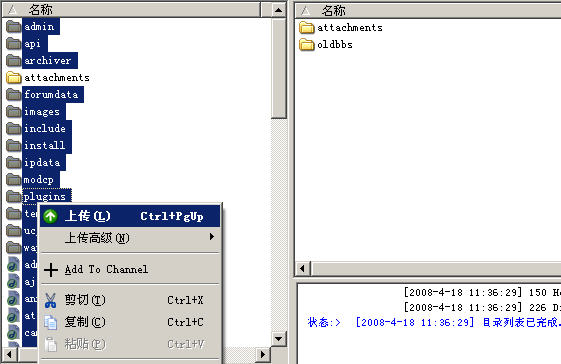Click the remote oldbbs folder icon

click(x=307, y=44)
